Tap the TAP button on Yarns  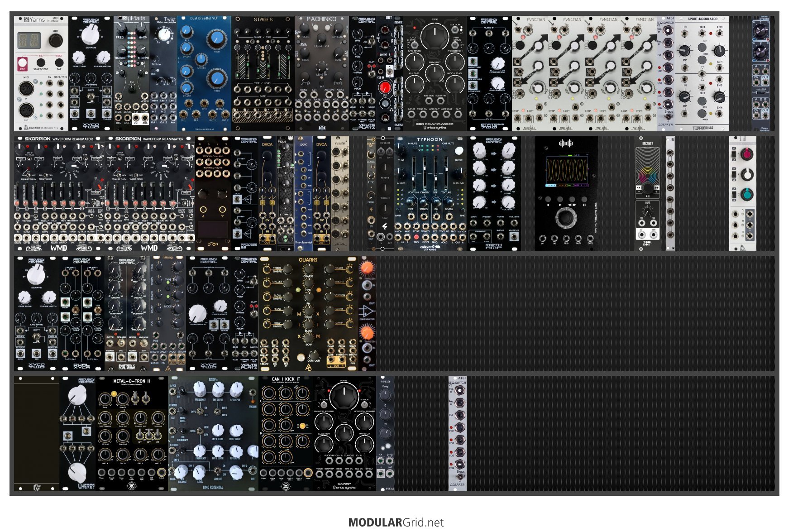pos(59,62)
